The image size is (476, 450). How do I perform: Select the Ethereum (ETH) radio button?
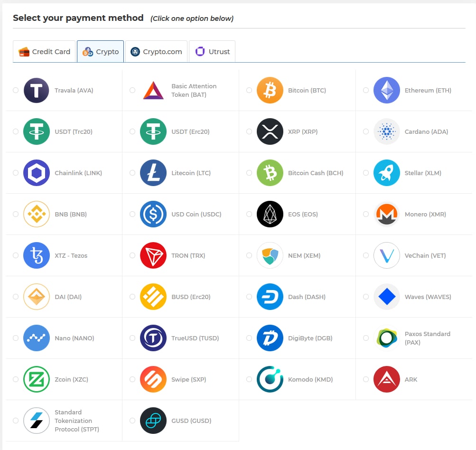pos(366,91)
